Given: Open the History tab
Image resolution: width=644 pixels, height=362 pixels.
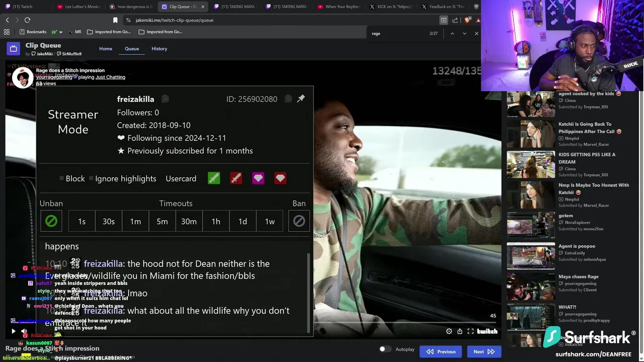Looking at the screenshot, I should pos(159,49).
